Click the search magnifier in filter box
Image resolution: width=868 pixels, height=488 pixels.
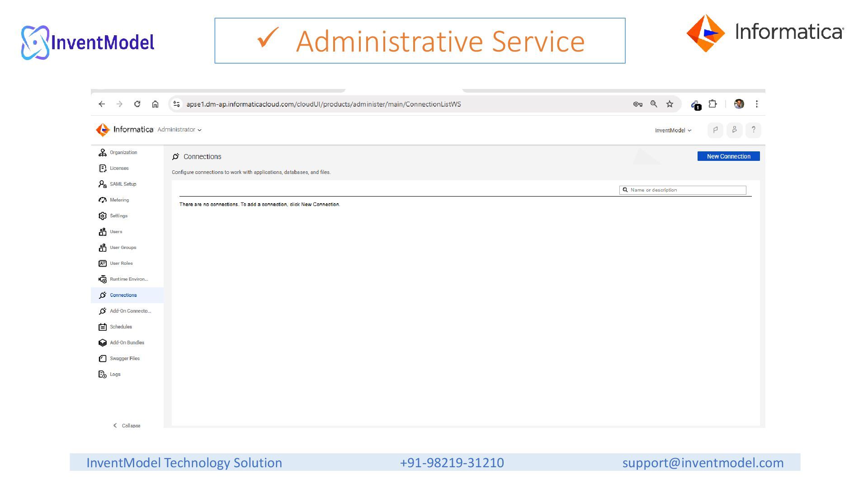[625, 190]
